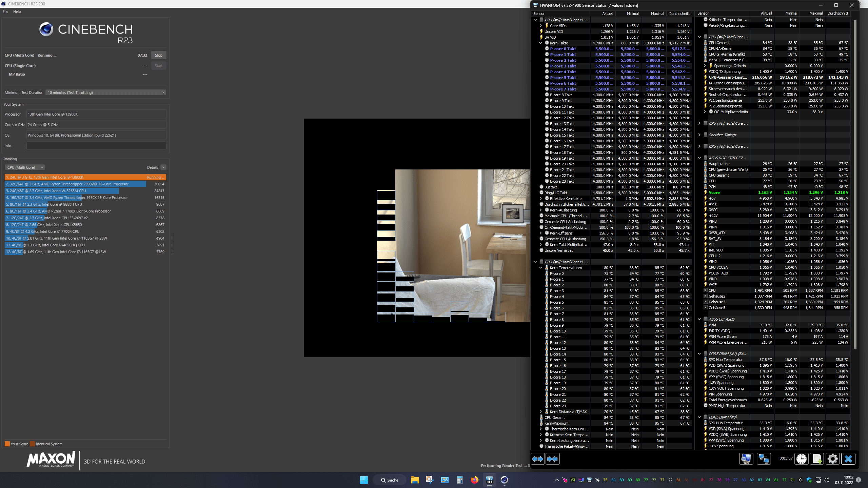Toggle the ranking Details arrow button
Viewport: 868px width, 488px height.
coord(163,167)
